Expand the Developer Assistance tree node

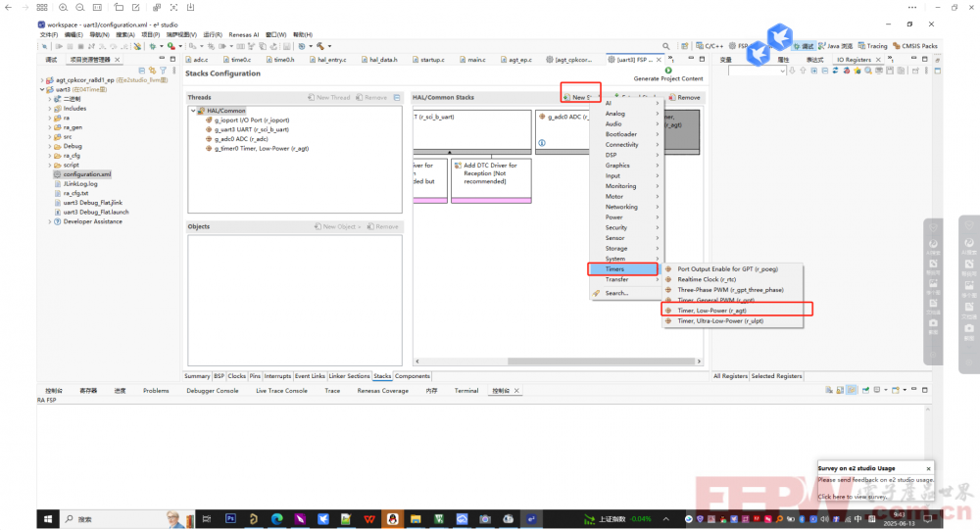tap(50, 221)
